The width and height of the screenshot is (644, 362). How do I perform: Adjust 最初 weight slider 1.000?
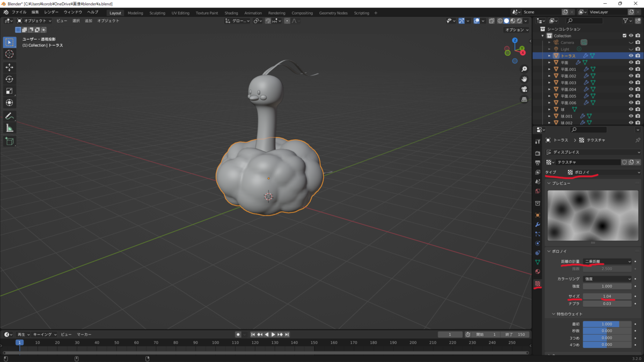tap(607, 324)
